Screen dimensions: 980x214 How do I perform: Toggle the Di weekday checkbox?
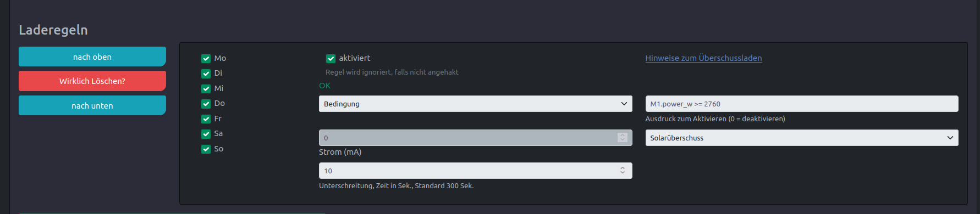(x=206, y=74)
